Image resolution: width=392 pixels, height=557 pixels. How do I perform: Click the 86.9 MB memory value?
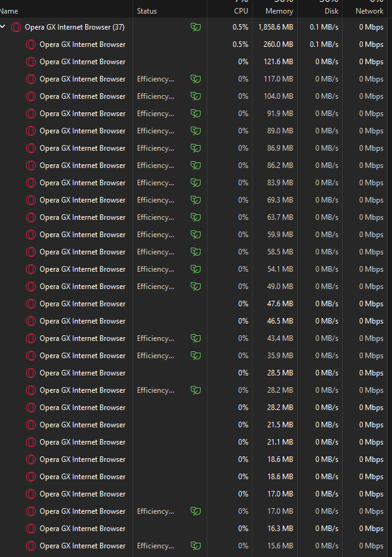(280, 148)
